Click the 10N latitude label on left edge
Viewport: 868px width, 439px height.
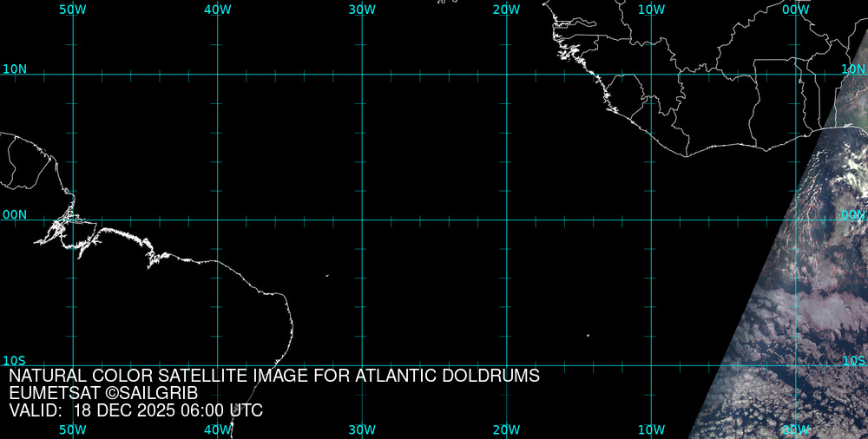15,69
